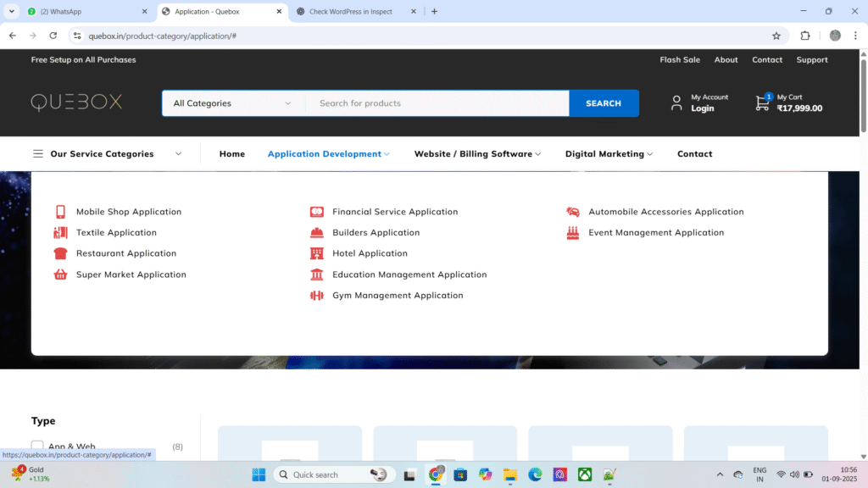868x488 pixels.
Task: Click the Super Market Application basket icon
Action: click(x=60, y=274)
